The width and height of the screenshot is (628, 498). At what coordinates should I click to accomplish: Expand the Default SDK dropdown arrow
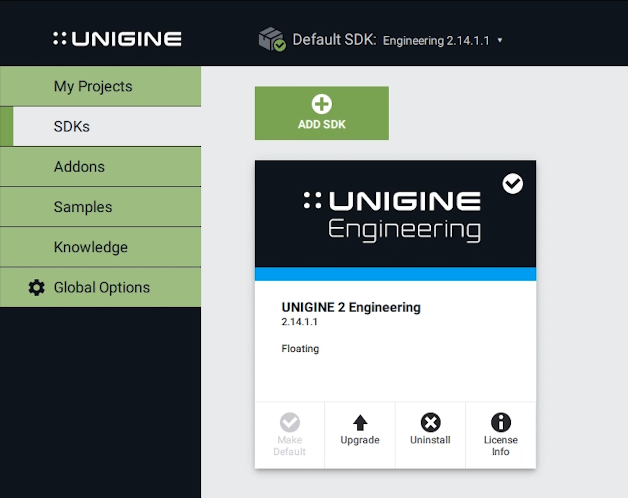pos(500,41)
